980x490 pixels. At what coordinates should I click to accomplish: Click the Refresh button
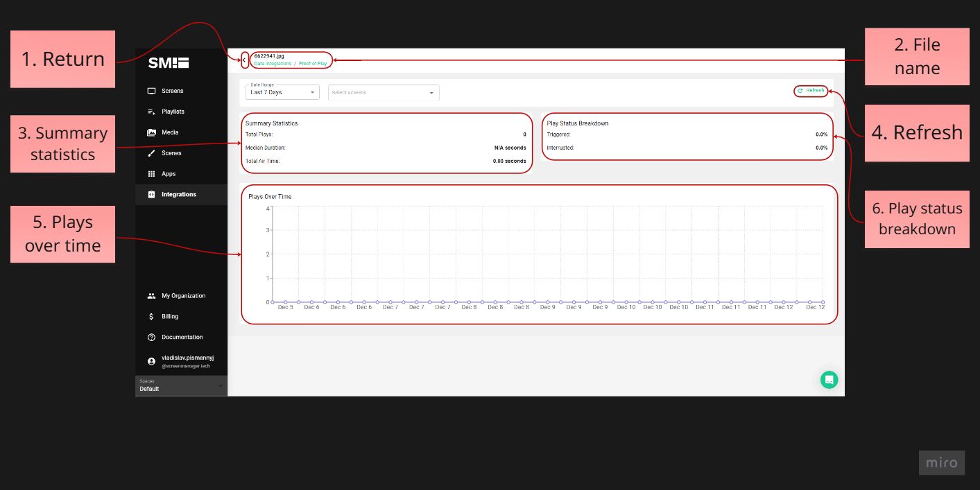tap(811, 91)
